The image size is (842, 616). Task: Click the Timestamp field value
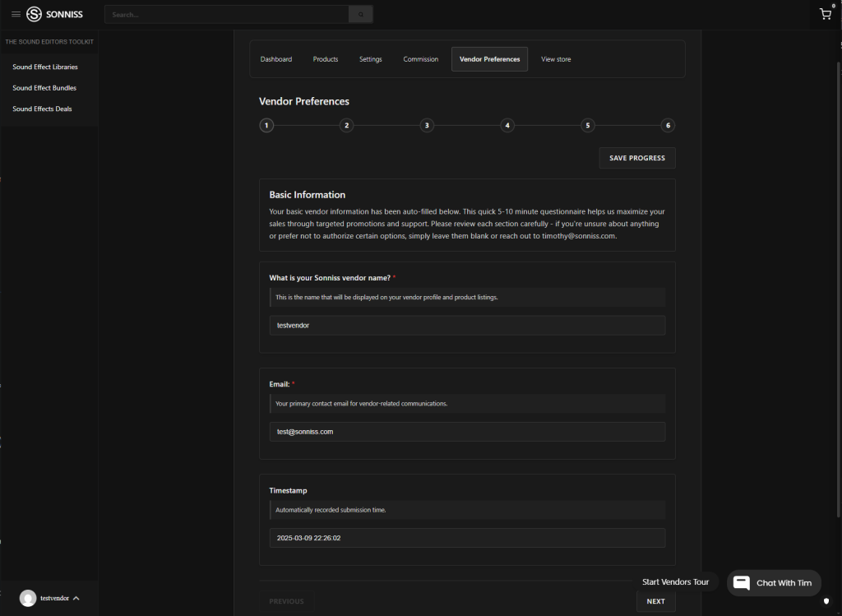(467, 538)
